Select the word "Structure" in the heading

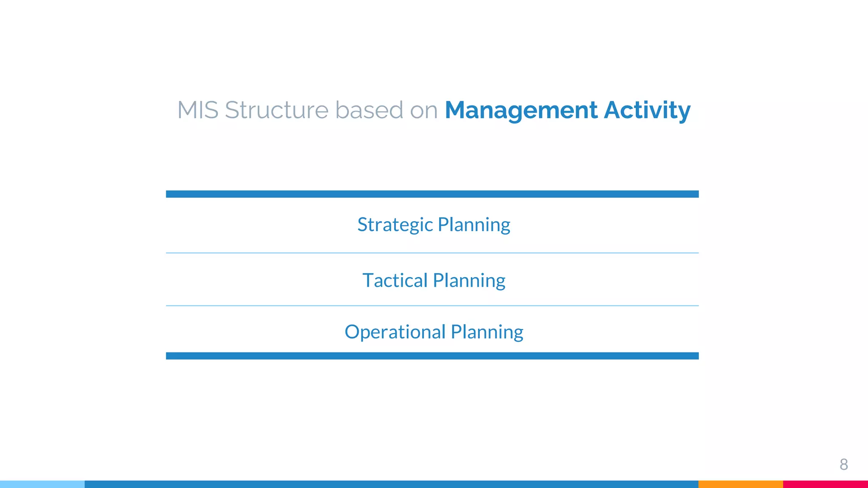point(276,110)
